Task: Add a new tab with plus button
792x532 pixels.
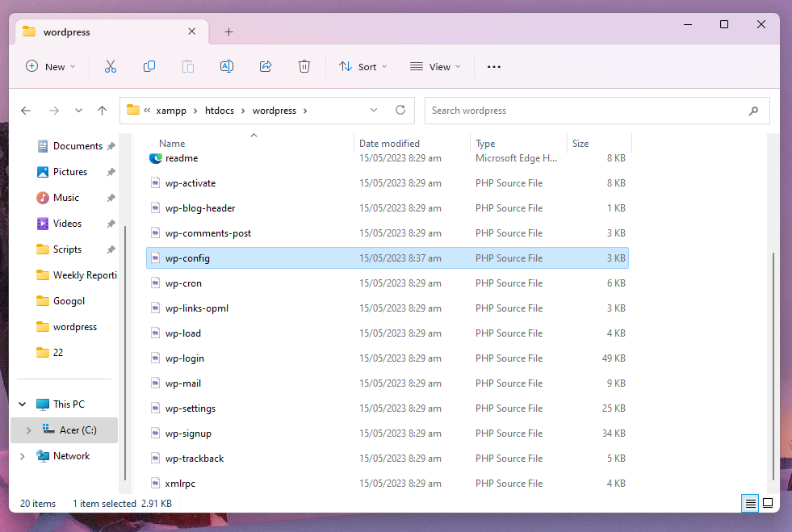Action: point(228,31)
